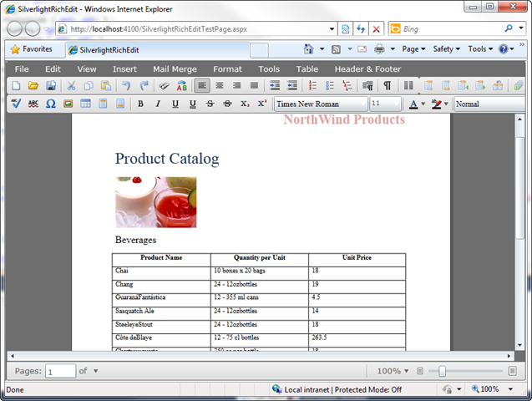Align paragraph left
Viewport: 532px width, 401px height.
[x=202, y=85]
